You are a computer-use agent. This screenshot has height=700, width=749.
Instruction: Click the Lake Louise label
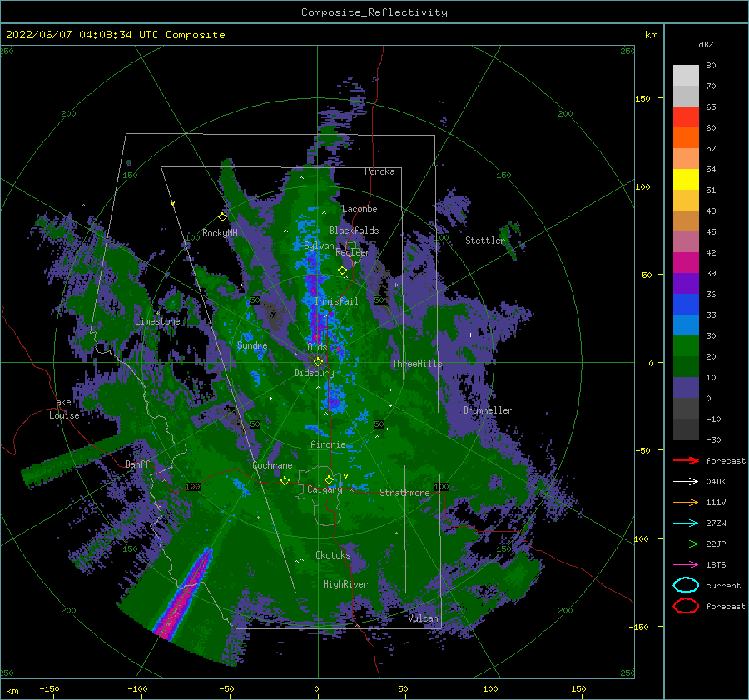(x=64, y=409)
